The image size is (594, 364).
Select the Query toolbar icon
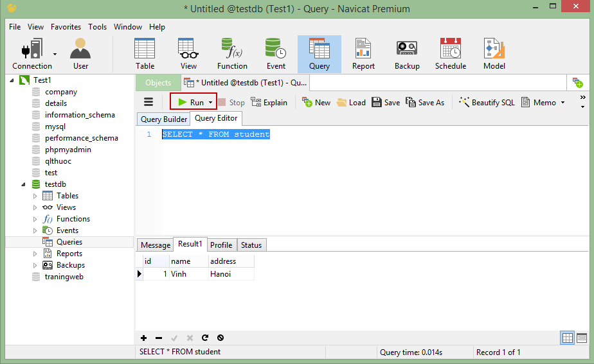[319, 54]
